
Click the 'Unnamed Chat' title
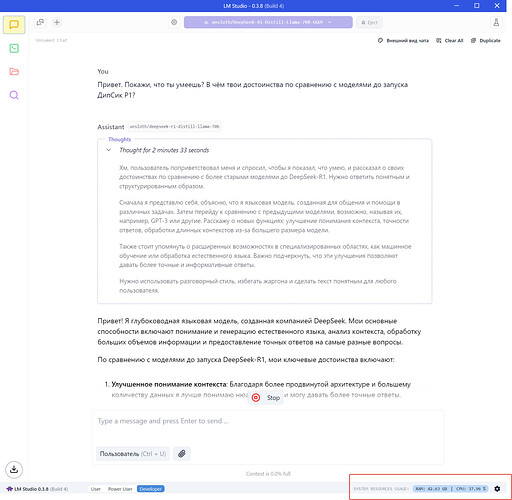pyautogui.click(x=51, y=40)
